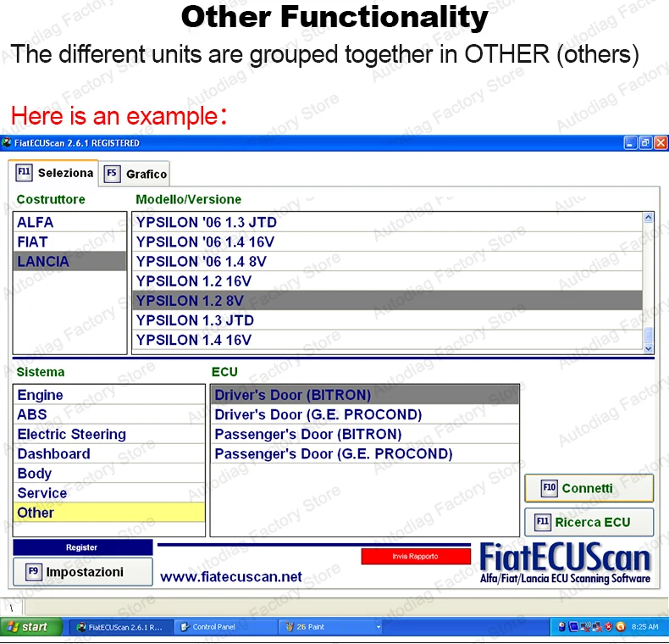This screenshot has height=644, width=669.
Task: Switch to the Grafico tab
Action: click(135, 174)
